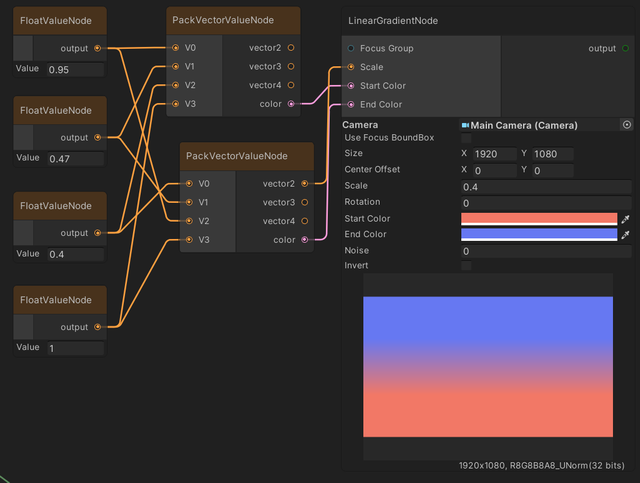640x483 pixels.
Task: Toggle the Invert checkbox
Action: [x=466, y=266]
